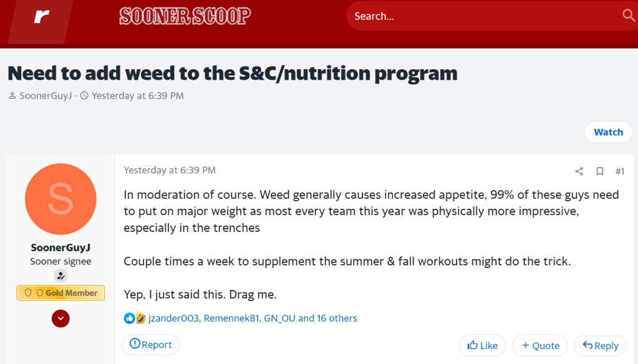Open post permalink #1
This screenshot has height=364, width=638.
click(620, 171)
